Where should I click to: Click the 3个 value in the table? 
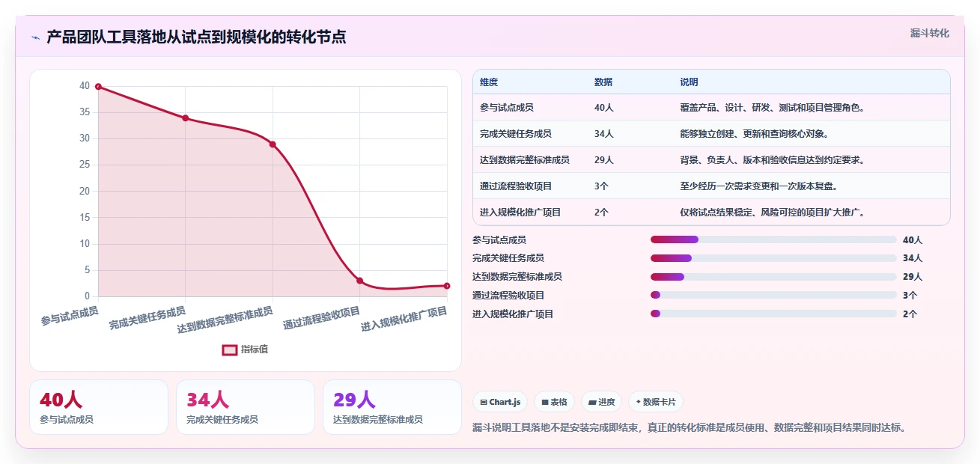pos(601,186)
